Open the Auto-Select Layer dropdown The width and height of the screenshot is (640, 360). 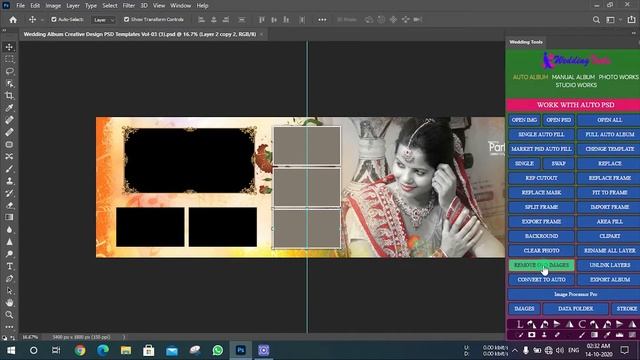(103, 20)
